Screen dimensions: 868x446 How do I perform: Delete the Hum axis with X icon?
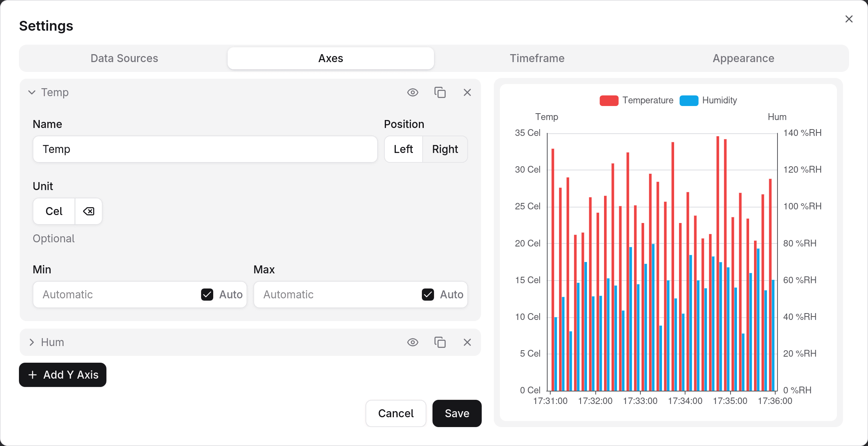tap(467, 342)
